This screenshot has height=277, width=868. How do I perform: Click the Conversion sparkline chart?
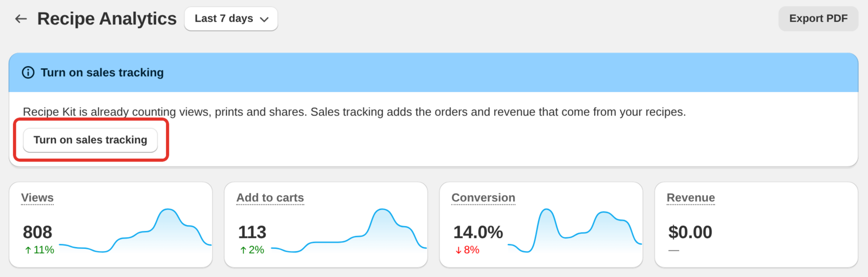click(575, 230)
